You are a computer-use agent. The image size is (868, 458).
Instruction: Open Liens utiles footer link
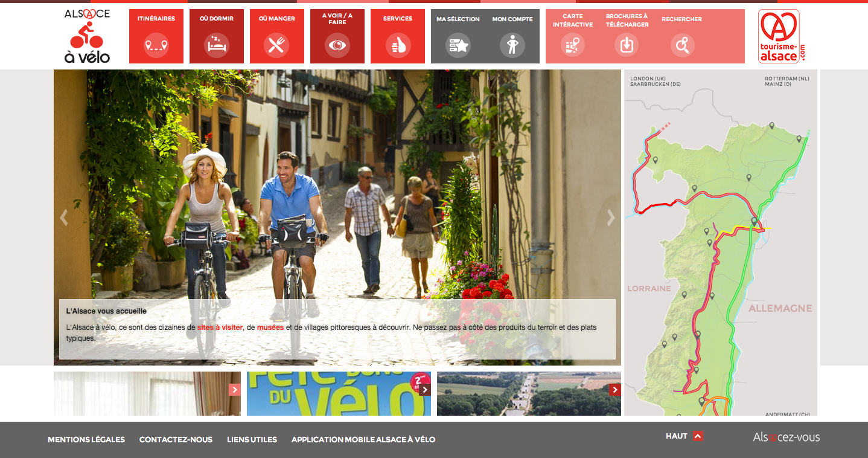[252, 440]
